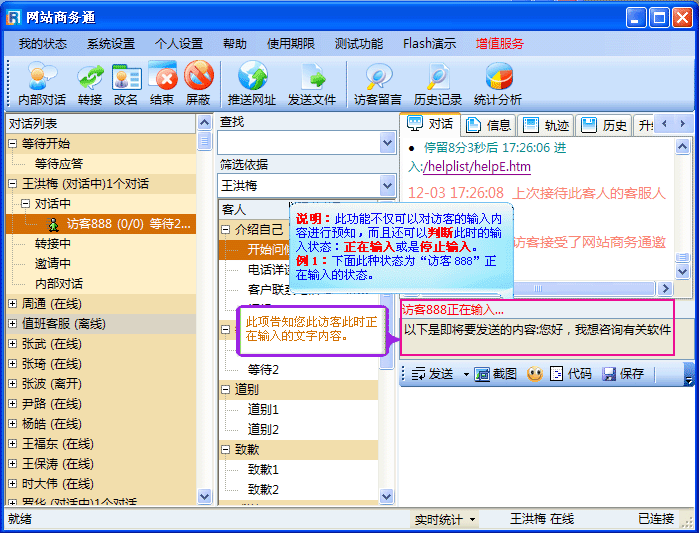699x533 pixels.
Task: Open the 实时统计 status bar dropdown
Action: pyautogui.click(x=445, y=519)
